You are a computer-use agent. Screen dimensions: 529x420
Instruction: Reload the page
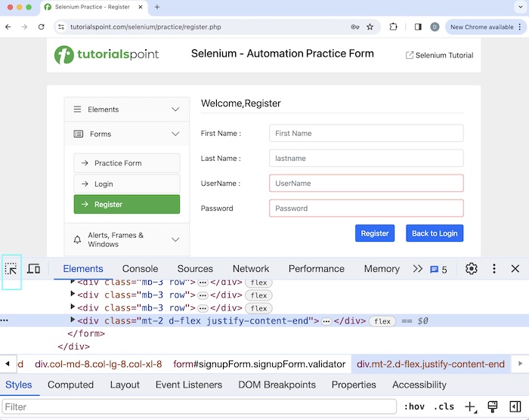(42, 26)
